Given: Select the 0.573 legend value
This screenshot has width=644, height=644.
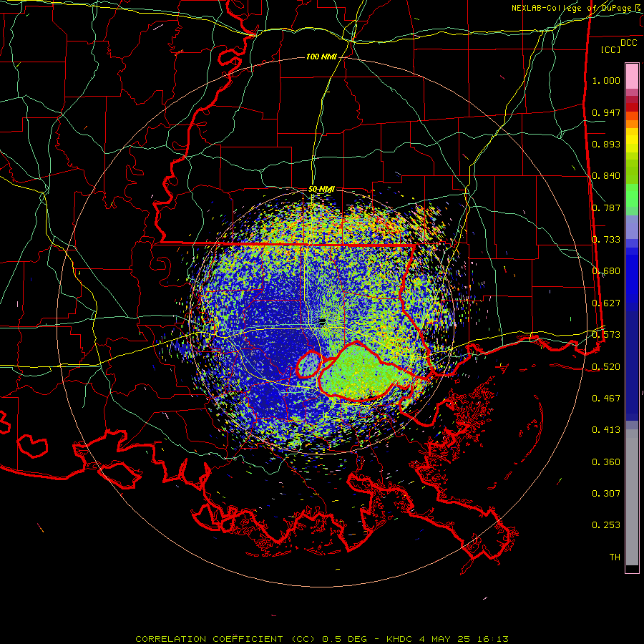Looking at the screenshot, I should pos(606,335).
